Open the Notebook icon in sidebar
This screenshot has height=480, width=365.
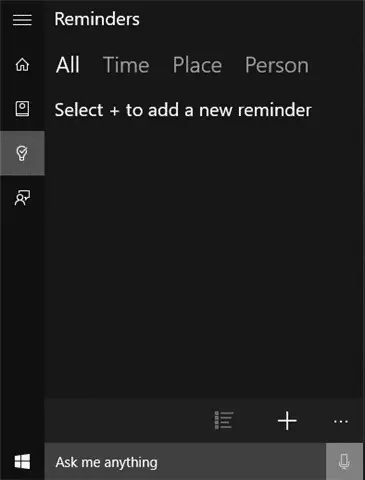pyautogui.click(x=22, y=109)
